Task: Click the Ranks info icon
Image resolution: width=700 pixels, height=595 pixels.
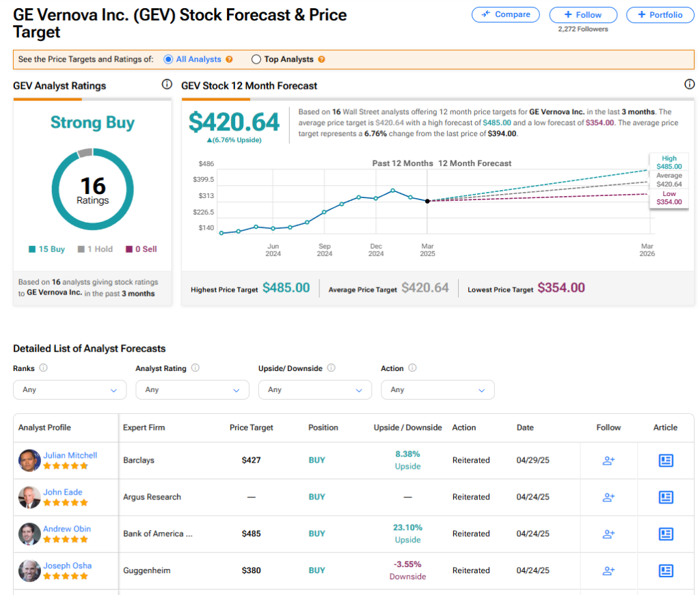Action: 43,368
